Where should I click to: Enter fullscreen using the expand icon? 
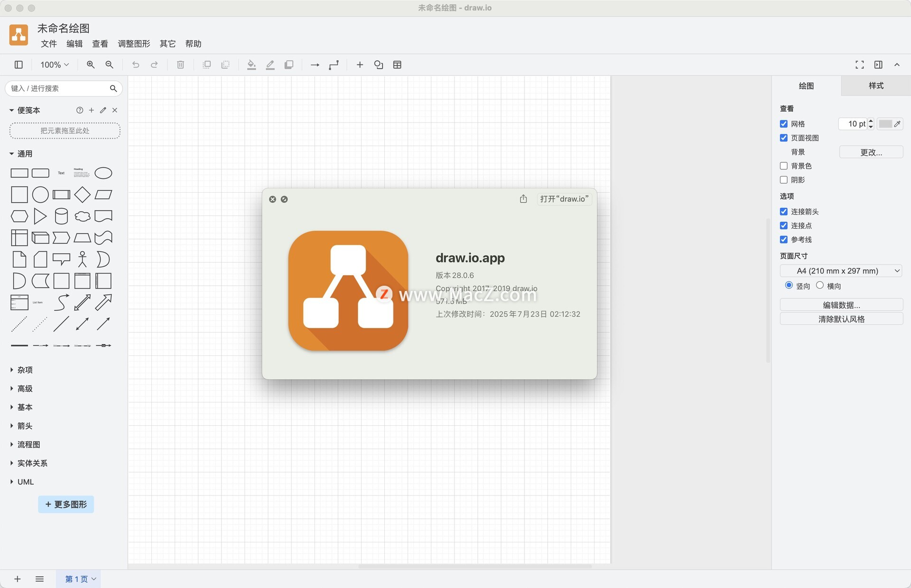pyautogui.click(x=859, y=65)
